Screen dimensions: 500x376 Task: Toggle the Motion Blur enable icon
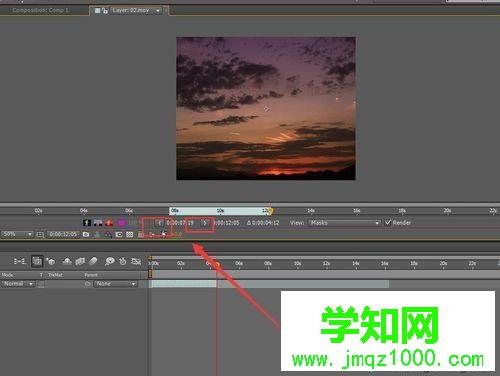pos(93,261)
